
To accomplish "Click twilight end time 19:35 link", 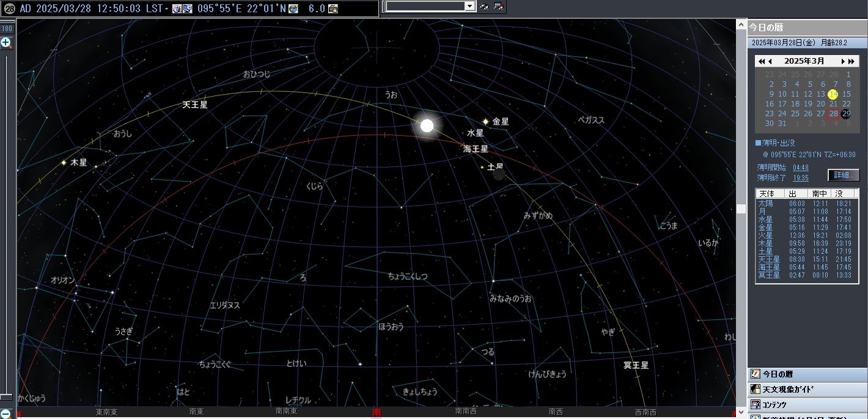I will (801, 178).
